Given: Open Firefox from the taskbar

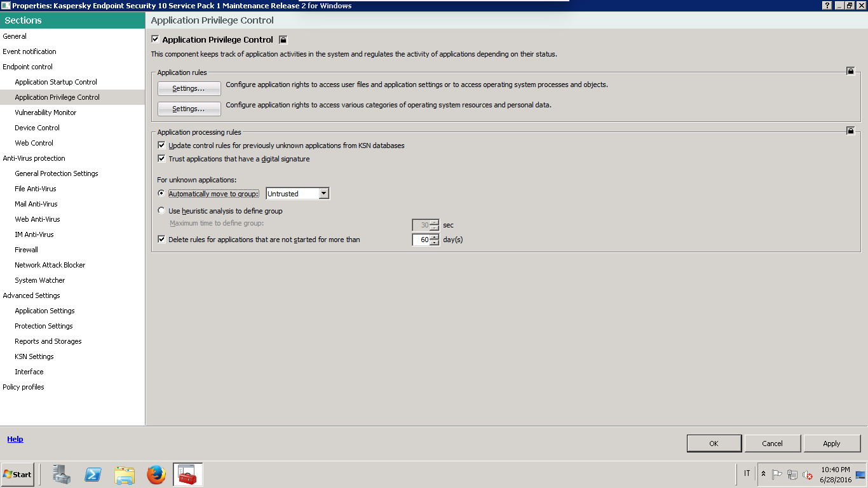Looking at the screenshot, I should [156, 474].
